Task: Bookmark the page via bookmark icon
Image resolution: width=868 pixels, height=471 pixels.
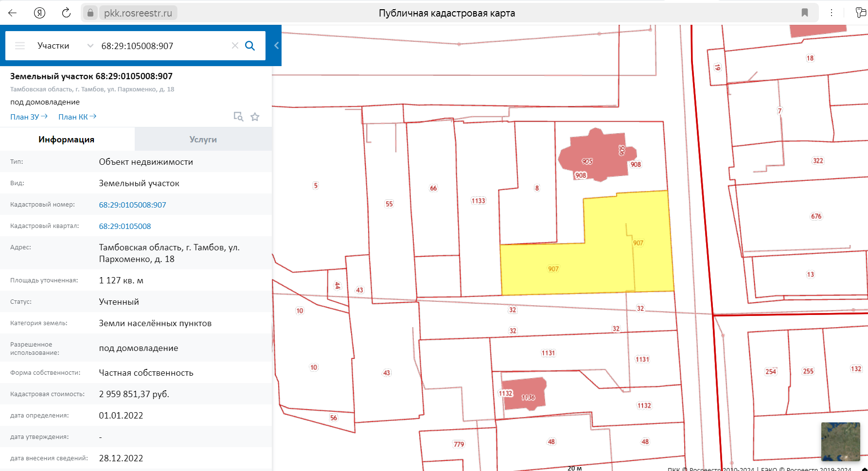Action: (805, 13)
